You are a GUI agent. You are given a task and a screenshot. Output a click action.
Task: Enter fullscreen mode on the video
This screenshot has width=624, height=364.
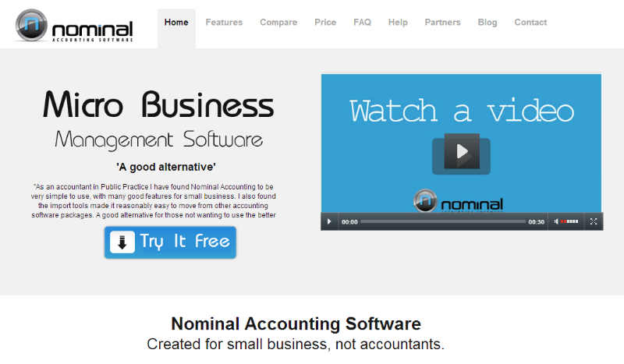pos(594,221)
